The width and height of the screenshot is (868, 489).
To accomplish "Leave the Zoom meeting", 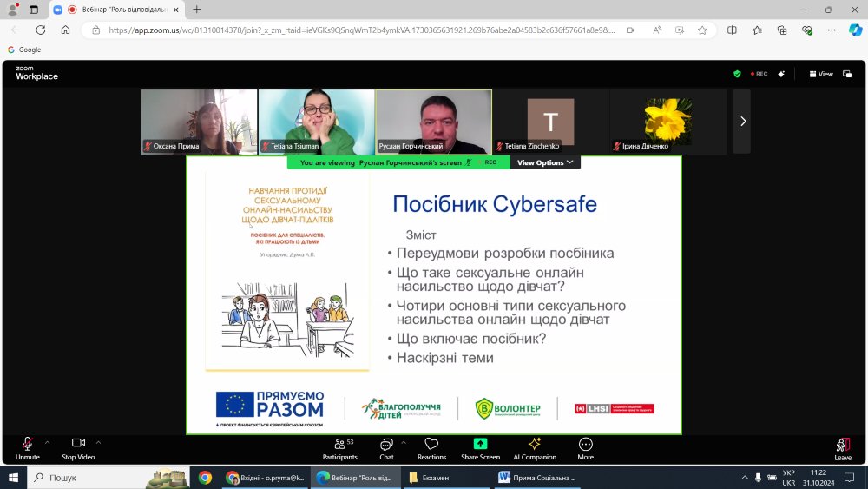I will [x=842, y=447].
